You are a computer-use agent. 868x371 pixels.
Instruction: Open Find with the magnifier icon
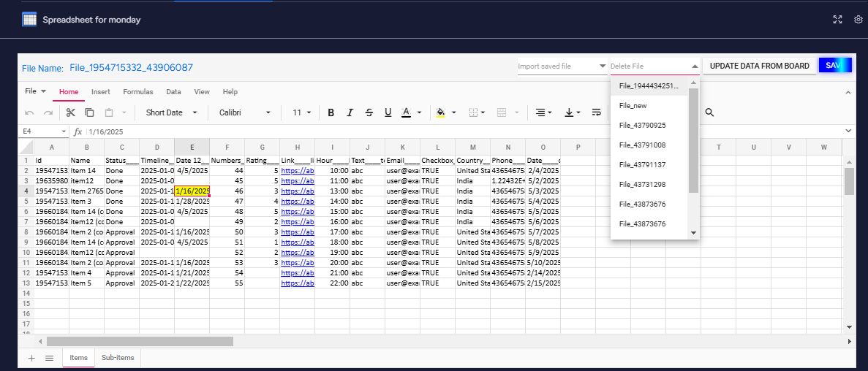click(709, 112)
